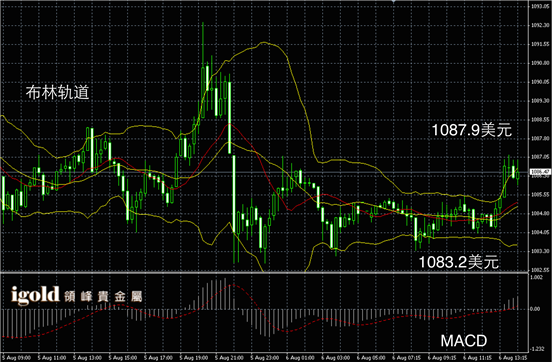Click the 0.00 level on MACD axis
Viewport: 552px width, 362px height.
(x=535, y=309)
